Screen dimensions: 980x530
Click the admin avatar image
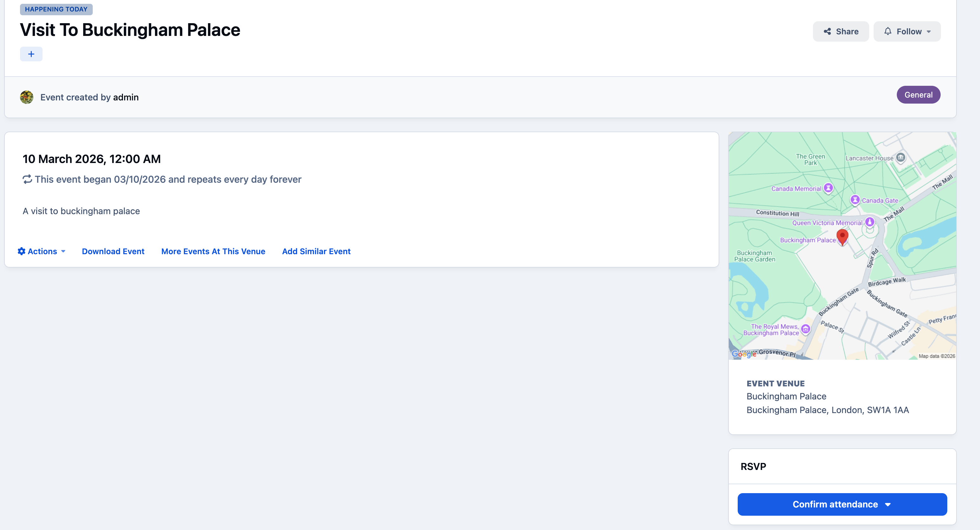click(27, 97)
